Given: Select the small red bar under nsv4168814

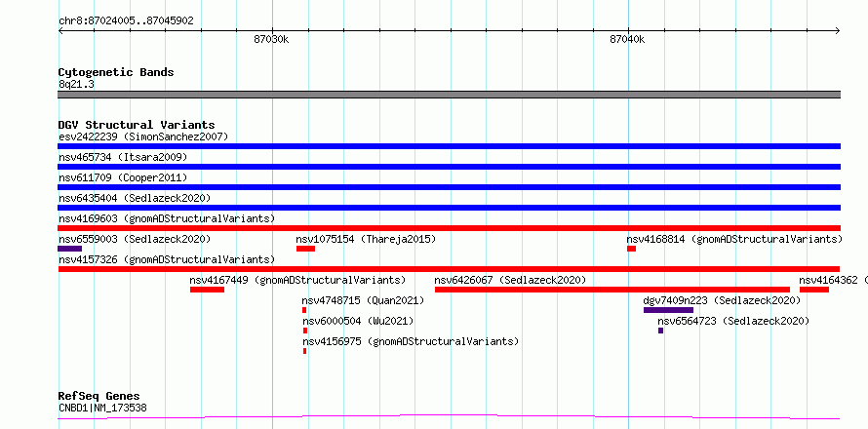Looking at the screenshot, I should [x=632, y=249].
